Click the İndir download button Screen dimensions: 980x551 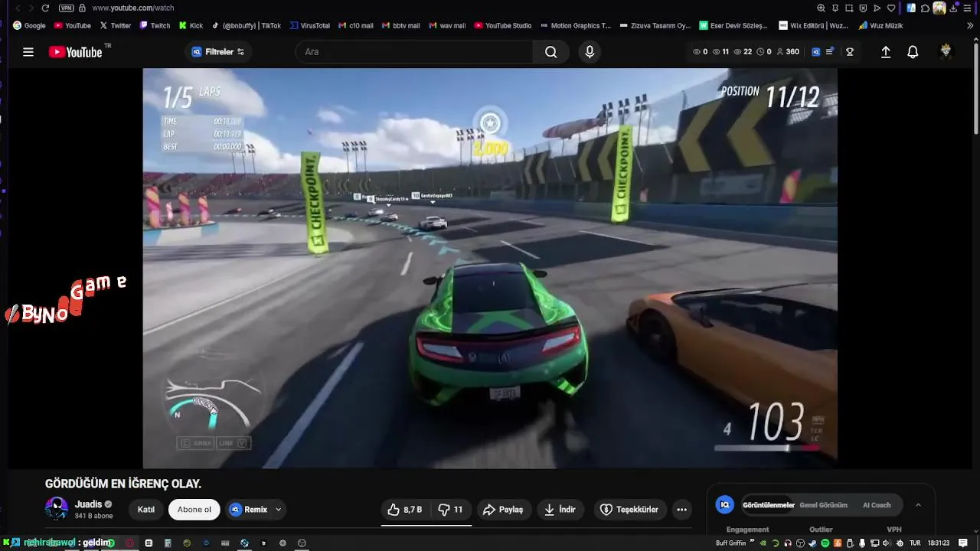coord(560,510)
